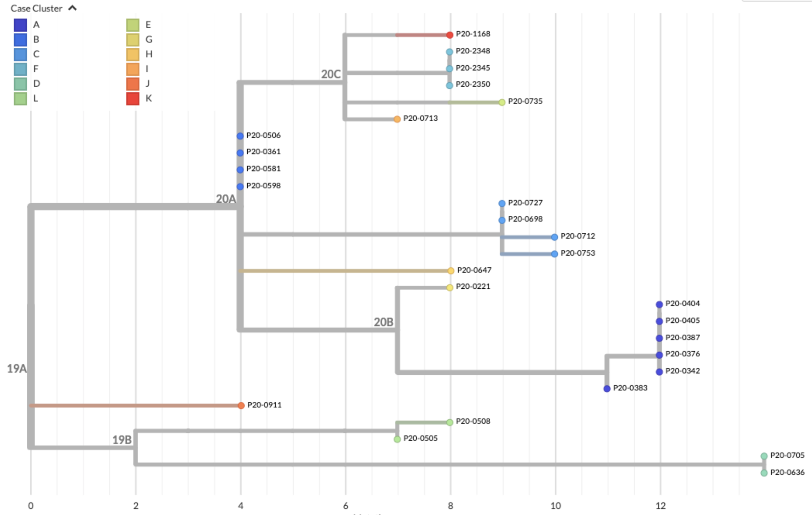Viewport: 812px width, 515px height.
Task: Click the P20-2345 strain label
Action: point(473,68)
